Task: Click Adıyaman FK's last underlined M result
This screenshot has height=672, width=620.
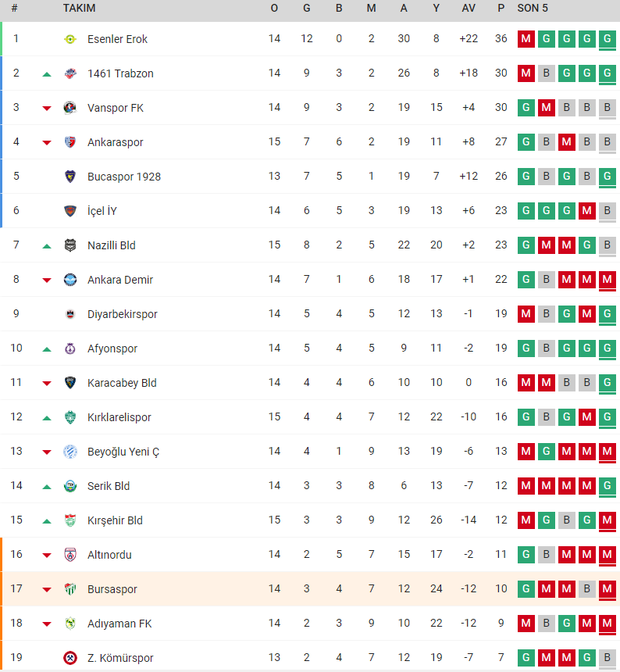Action: click(x=608, y=623)
